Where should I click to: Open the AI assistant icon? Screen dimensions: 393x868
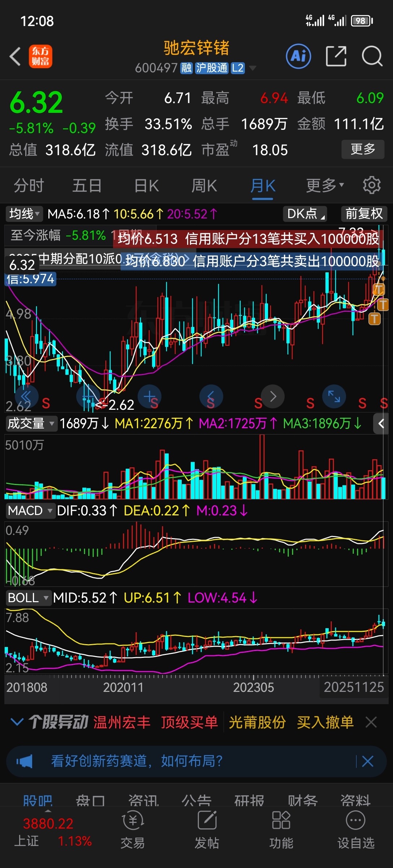[x=298, y=56]
